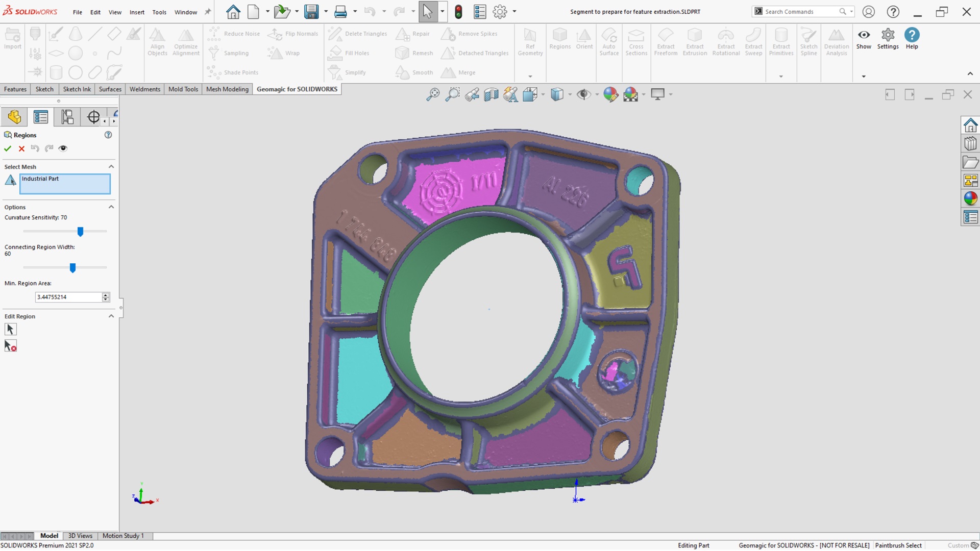This screenshot has width=980, height=551.
Task: Toggle Show in the Geomagic ribbon
Action: (864, 38)
